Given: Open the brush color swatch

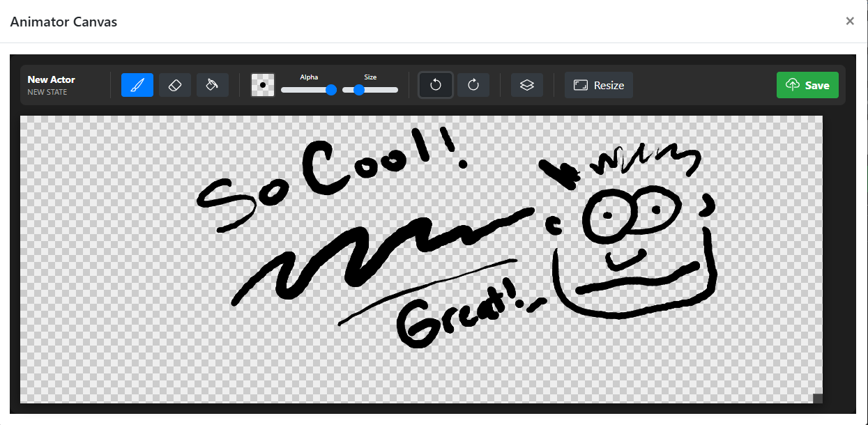Looking at the screenshot, I should click(x=263, y=85).
